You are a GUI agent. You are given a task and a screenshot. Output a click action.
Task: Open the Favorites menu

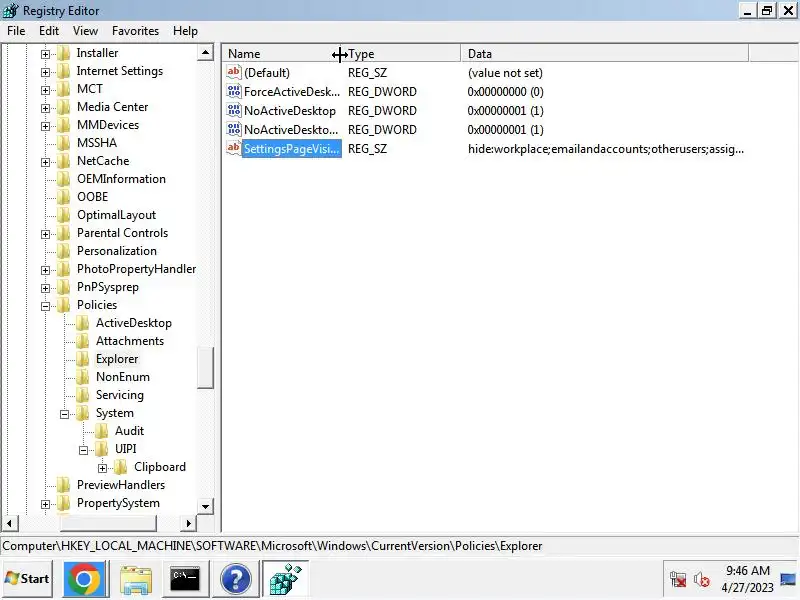coord(135,31)
